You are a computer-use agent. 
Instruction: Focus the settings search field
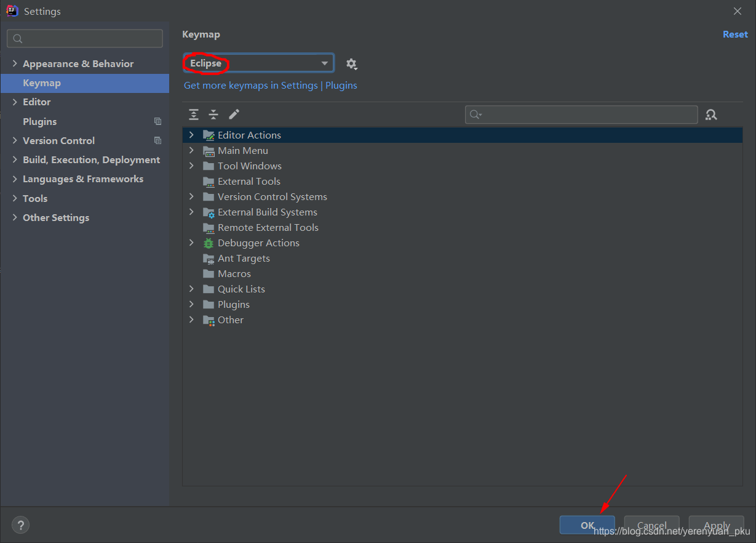point(85,39)
